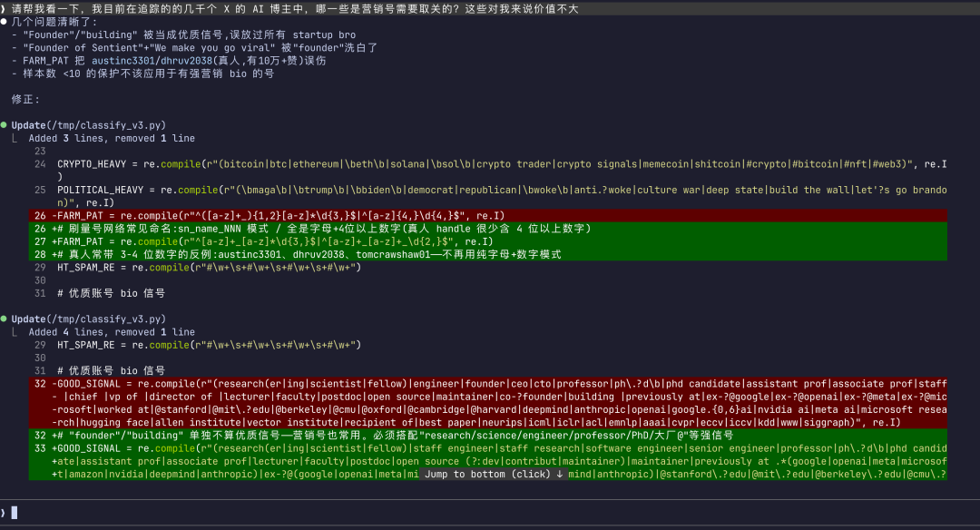This screenshot has height=530, width=980.
Task: Click the prompt chevron at the top user message
Action: (x=3, y=9)
